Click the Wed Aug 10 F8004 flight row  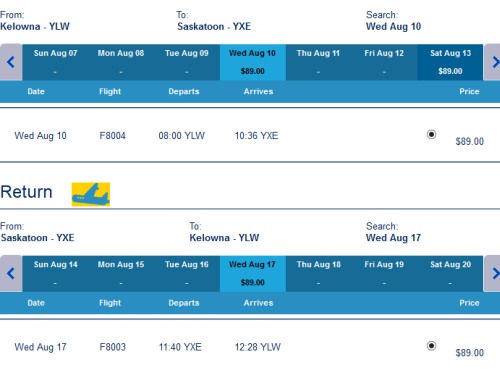click(x=250, y=135)
